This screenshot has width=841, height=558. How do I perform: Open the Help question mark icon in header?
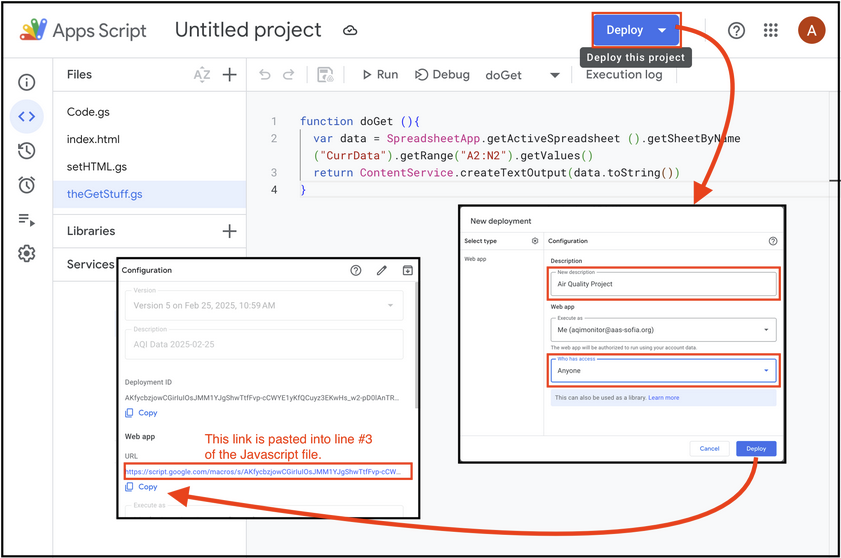pos(736,31)
